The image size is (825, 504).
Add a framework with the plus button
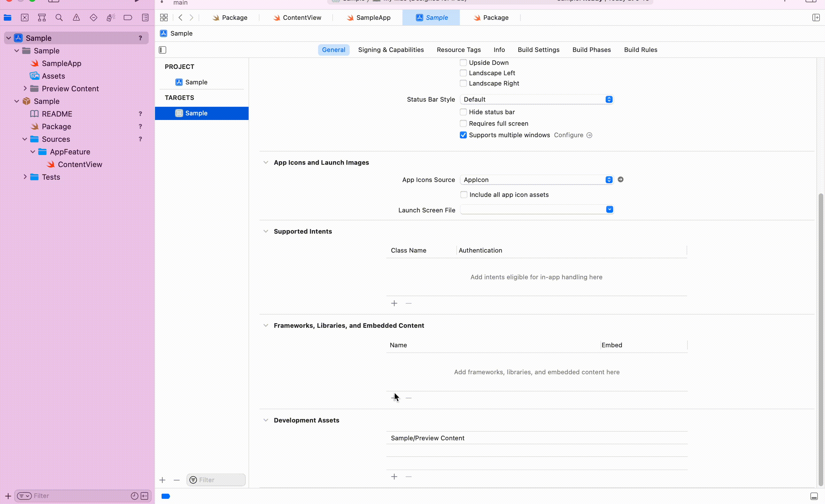point(394,398)
